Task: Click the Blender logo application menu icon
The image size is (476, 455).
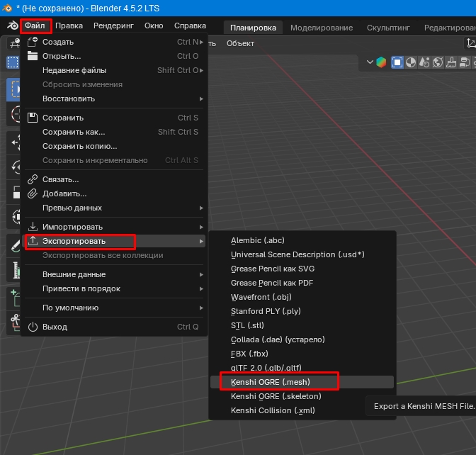Action: 13,26
